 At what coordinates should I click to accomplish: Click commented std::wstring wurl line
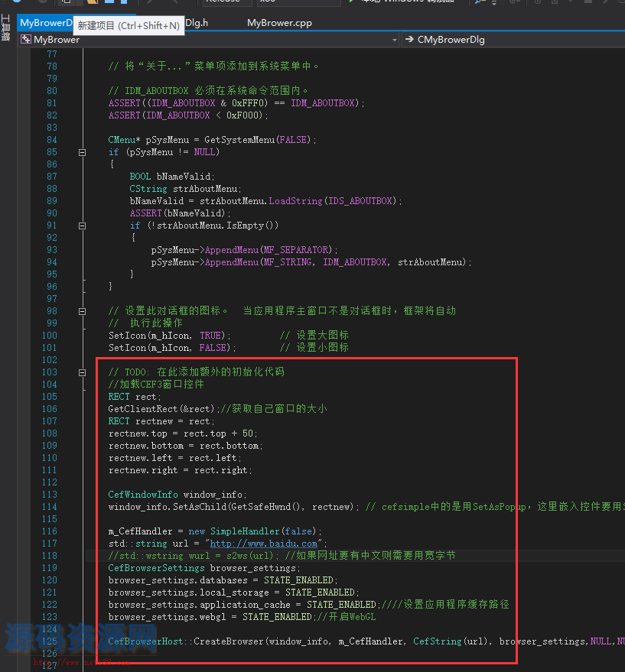point(282,556)
